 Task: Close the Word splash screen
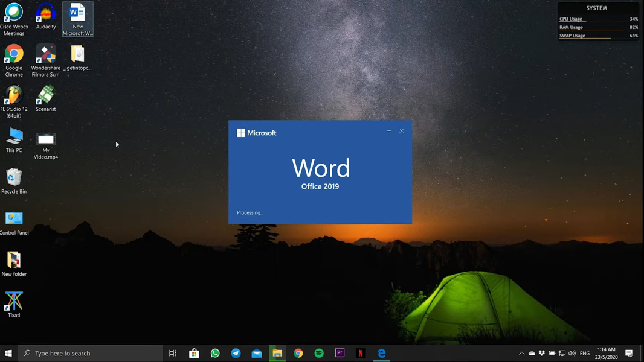point(402,131)
